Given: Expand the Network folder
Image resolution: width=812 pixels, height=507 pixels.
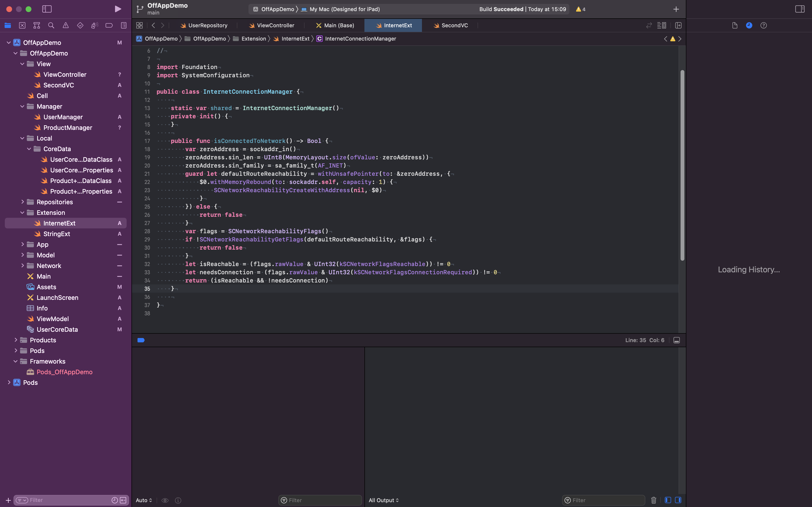Looking at the screenshot, I should pos(22,266).
